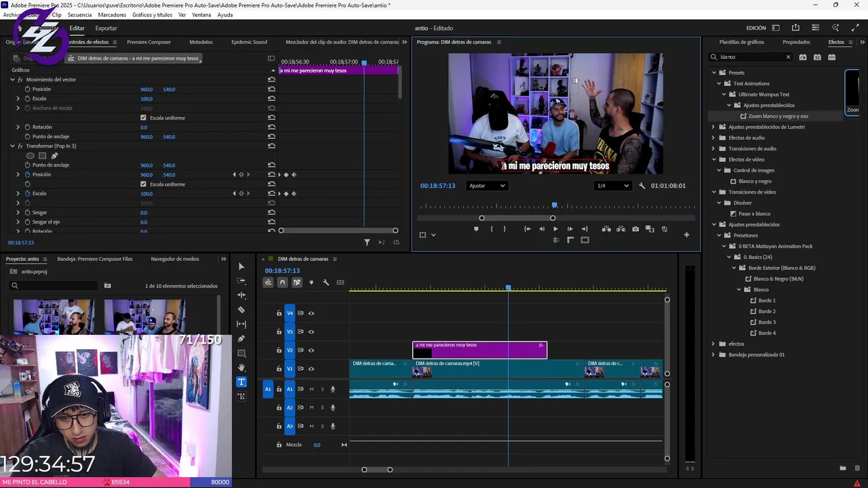Step forward one frame in Program monitor

pyautogui.click(x=570, y=229)
